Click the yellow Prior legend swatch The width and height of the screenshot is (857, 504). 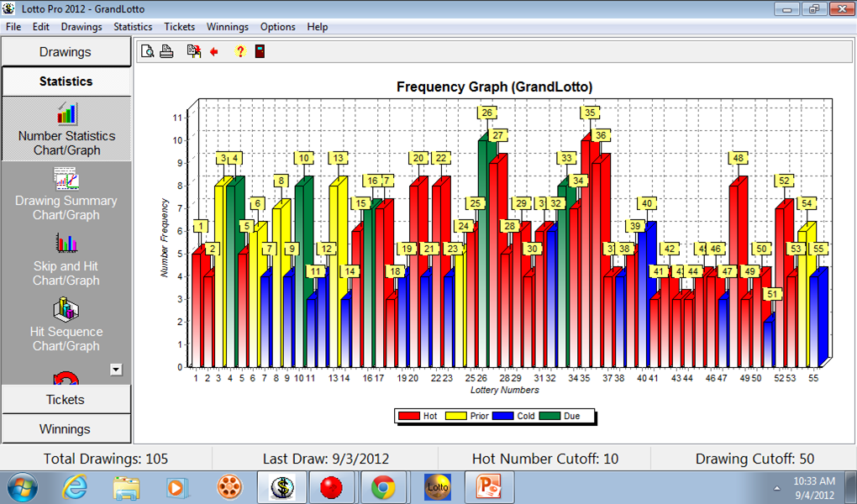[x=456, y=416]
